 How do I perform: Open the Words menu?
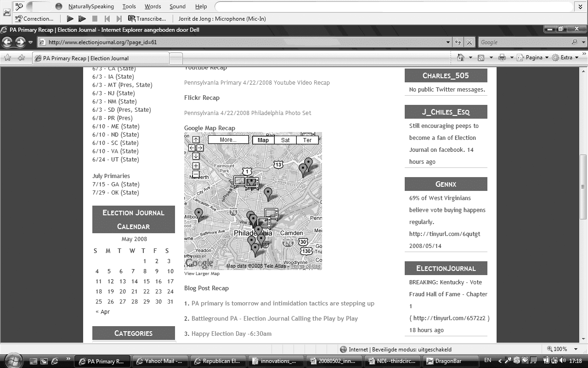pyautogui.click(x=153, y=6)
